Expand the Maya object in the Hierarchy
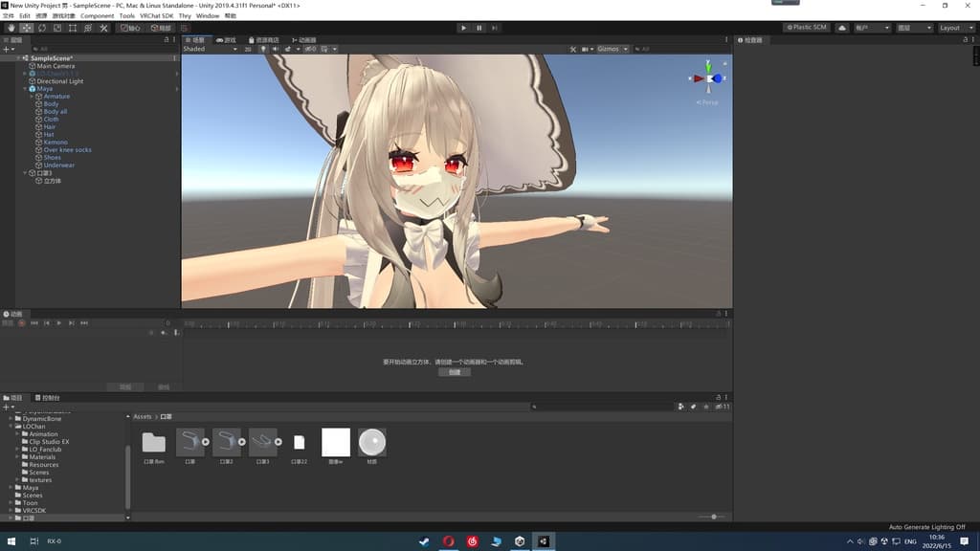This screenshot has height=551, width=980. pyautogui.click(x=24, y=88)
